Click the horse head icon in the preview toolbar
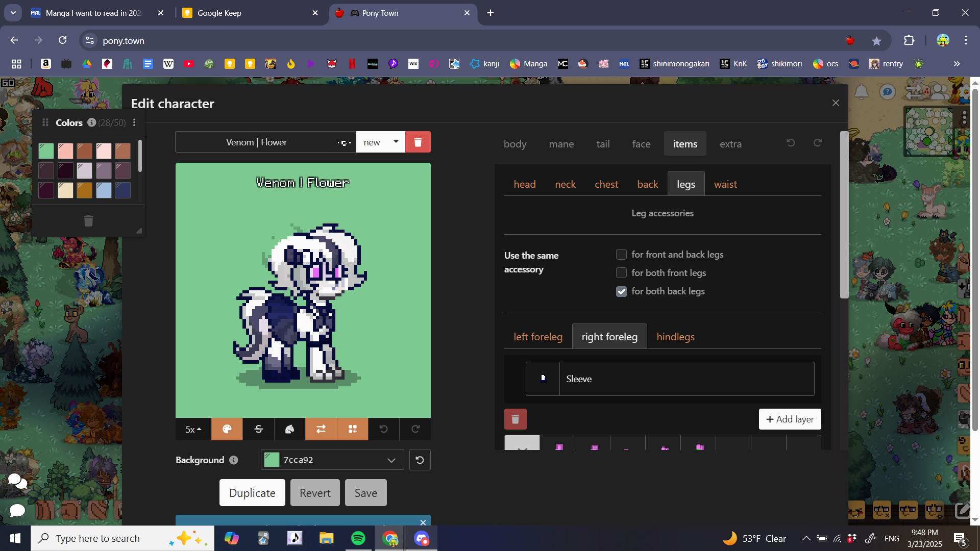This screenshot has height=551, width=980. (289, 429)
